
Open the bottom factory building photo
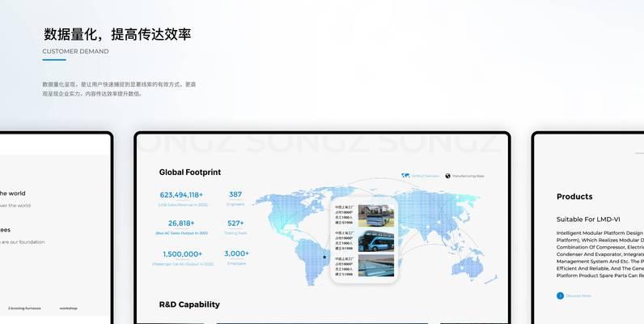(376, 265)
